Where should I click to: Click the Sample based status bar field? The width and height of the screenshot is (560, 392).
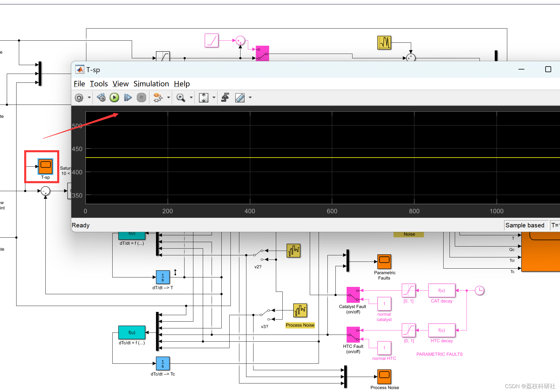(x=526, y=225)
